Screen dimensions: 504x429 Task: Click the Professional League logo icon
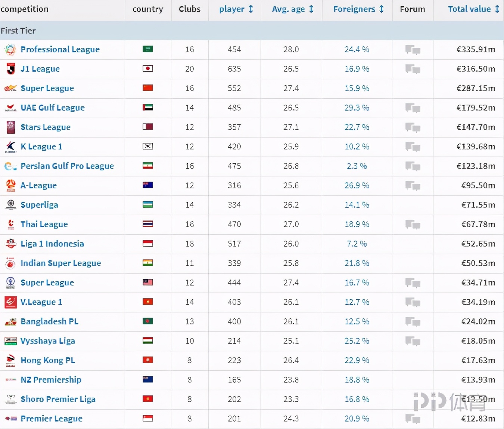[x=10, y=49]
